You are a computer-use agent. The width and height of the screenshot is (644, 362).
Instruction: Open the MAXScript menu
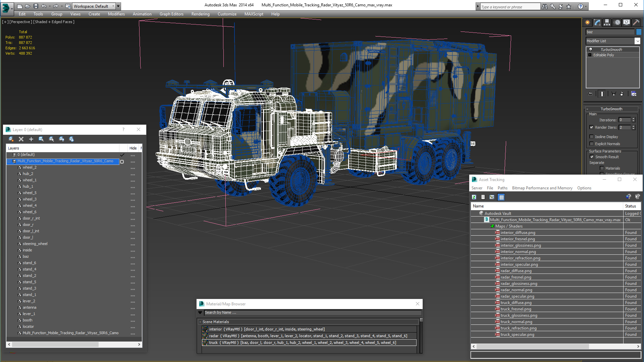(254, 14)
